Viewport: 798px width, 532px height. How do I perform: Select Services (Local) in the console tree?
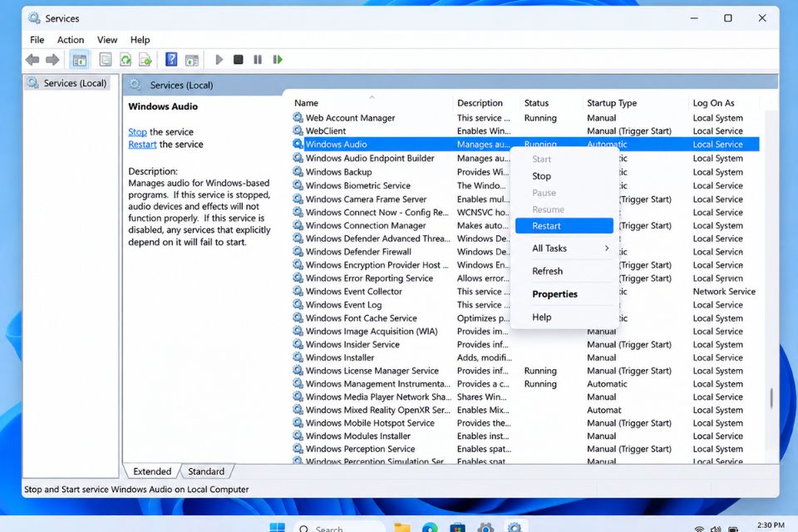click(75, 83)
